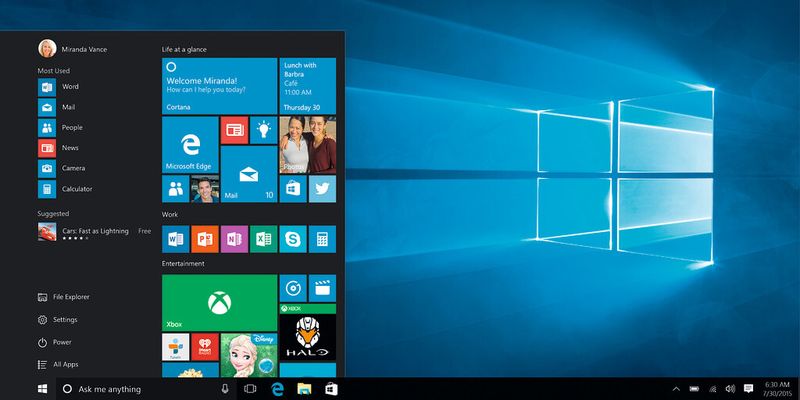Click the Miranda Vance user account

pyautogui.click(x=72, y=49)
